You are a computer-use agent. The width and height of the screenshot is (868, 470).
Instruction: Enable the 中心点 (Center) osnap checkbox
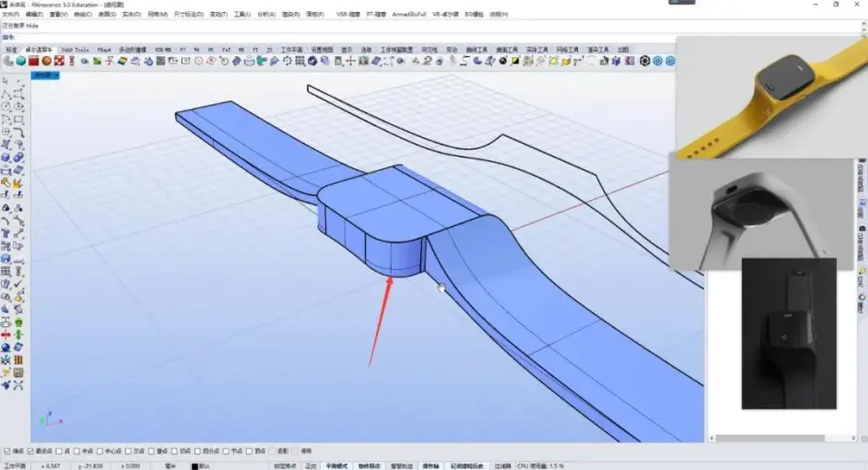pos(100,452)
